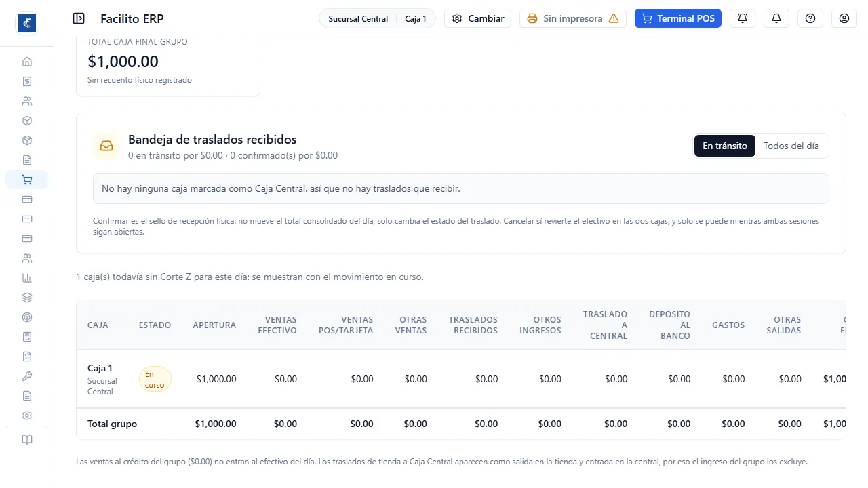Open the plain bell notifications icon

coord(776,18)
